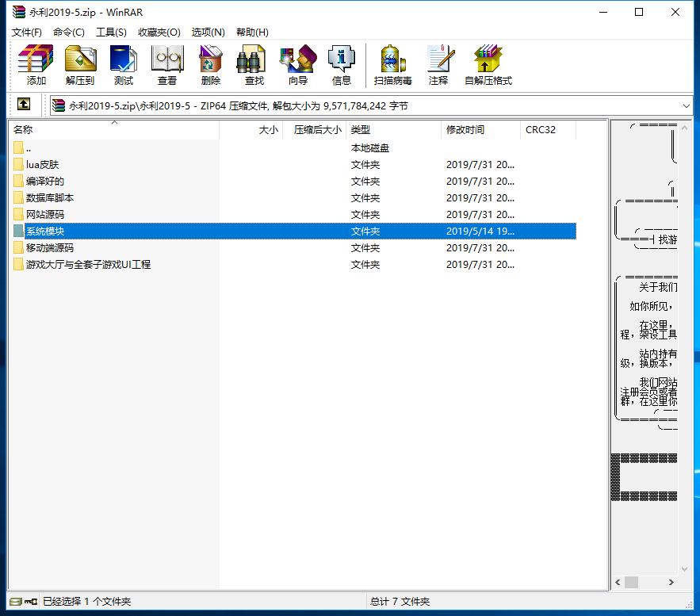Launch the Wizard (向导) tool
Screen dimensions: 700x616
tap(298, 65)
